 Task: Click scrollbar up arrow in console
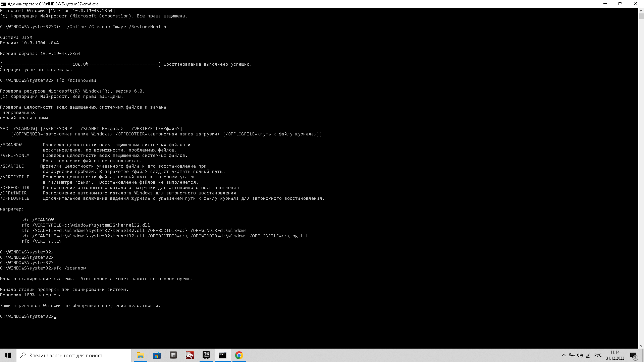[641, 10]
